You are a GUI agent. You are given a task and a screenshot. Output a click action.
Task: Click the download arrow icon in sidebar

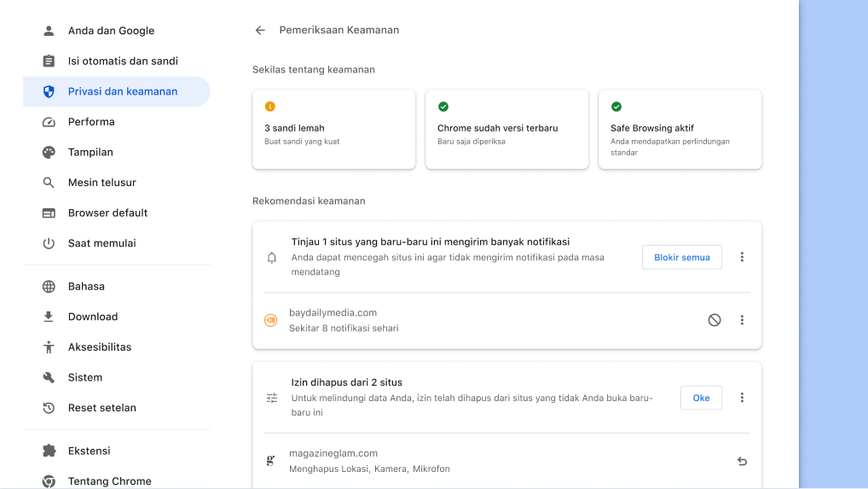(x=49, y=317)
